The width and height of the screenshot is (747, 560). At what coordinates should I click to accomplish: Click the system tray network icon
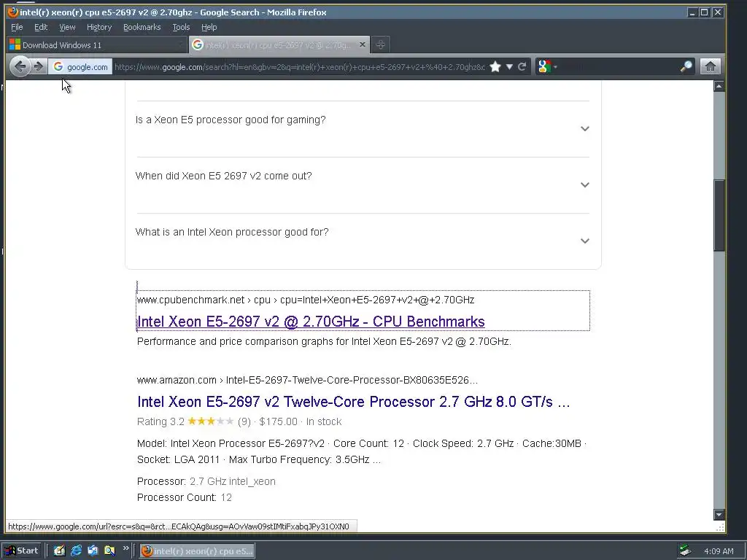point(685,551)
